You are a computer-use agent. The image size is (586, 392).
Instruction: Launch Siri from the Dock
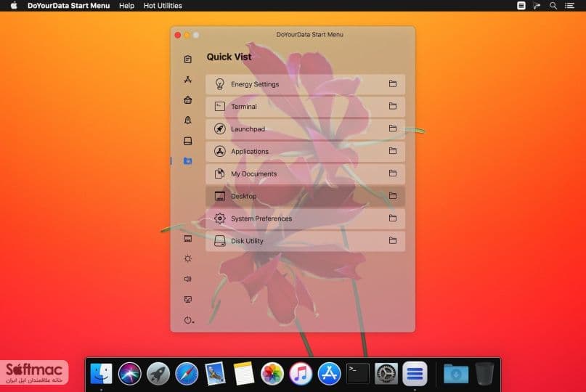130,373
